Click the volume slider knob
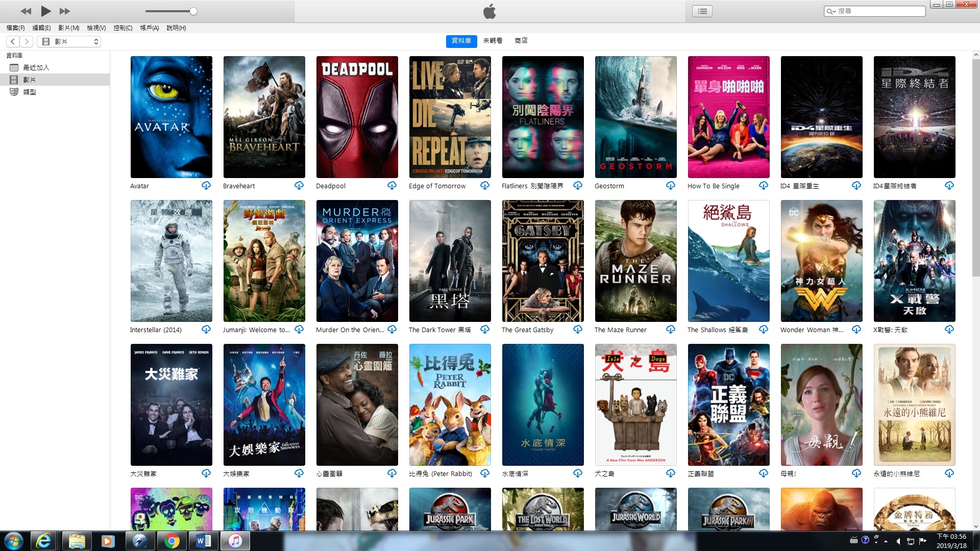 click(x=193, y=11)
